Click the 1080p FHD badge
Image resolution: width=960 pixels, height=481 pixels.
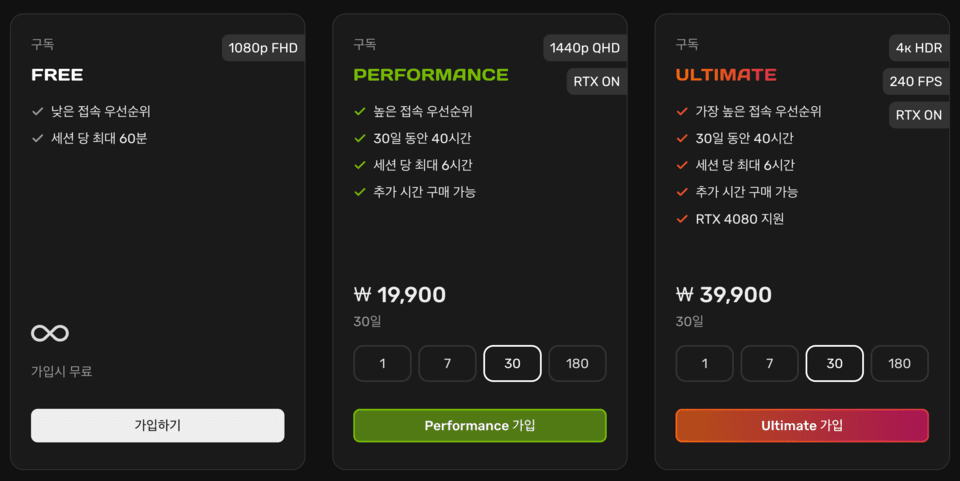(263, 48)
